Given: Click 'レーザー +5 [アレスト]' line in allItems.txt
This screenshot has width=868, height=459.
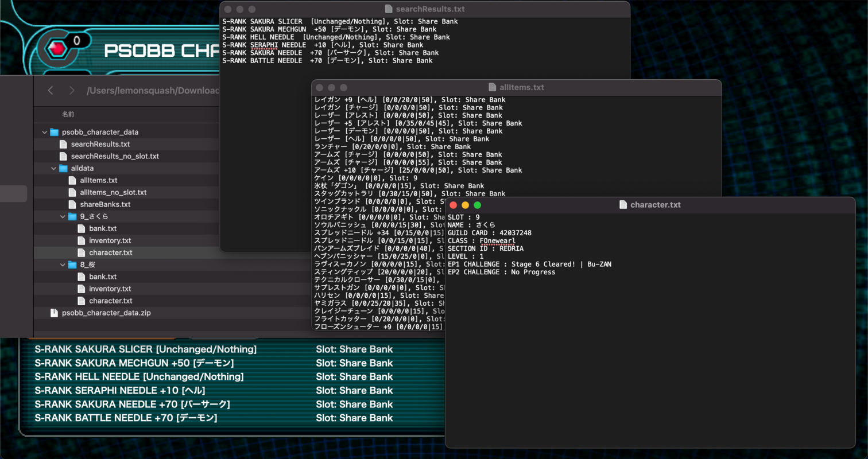Looking at the screenshot, I should pos(418,123).
